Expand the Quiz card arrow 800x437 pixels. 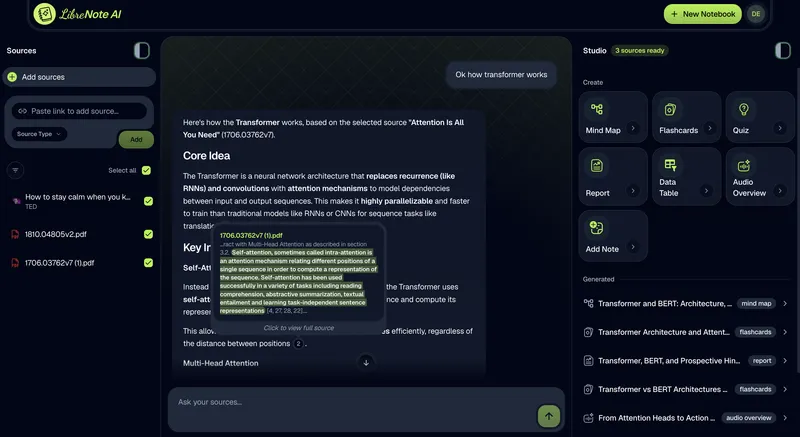pos(780,128)
